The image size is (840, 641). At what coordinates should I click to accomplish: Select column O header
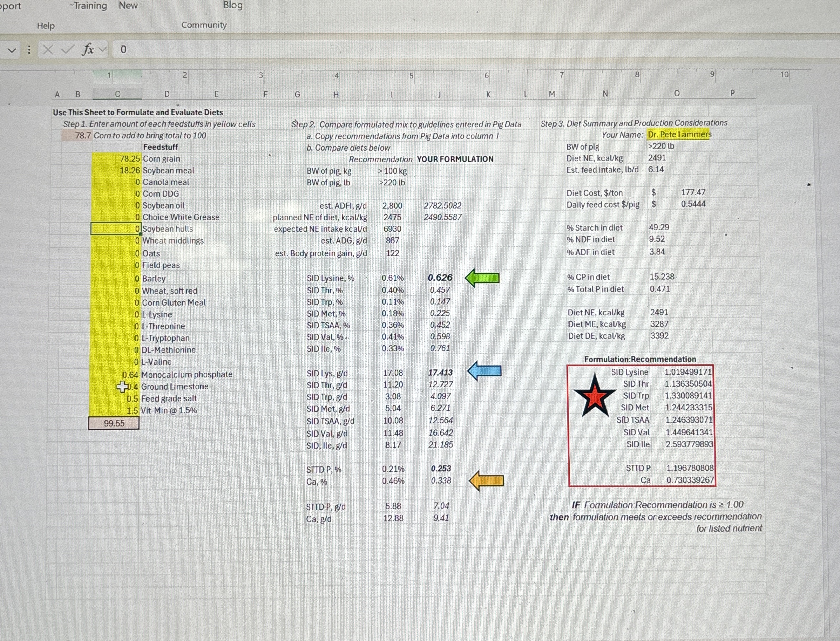pos(677,94)
